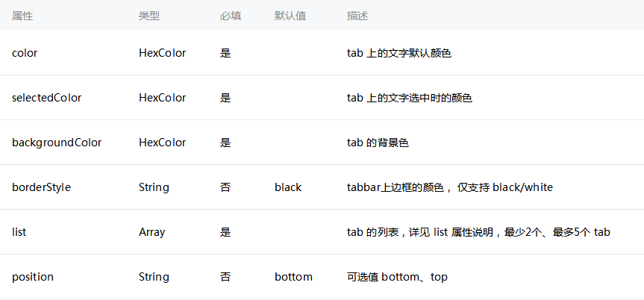
Task: Click the 描述 column header
Action: (357, 16)
